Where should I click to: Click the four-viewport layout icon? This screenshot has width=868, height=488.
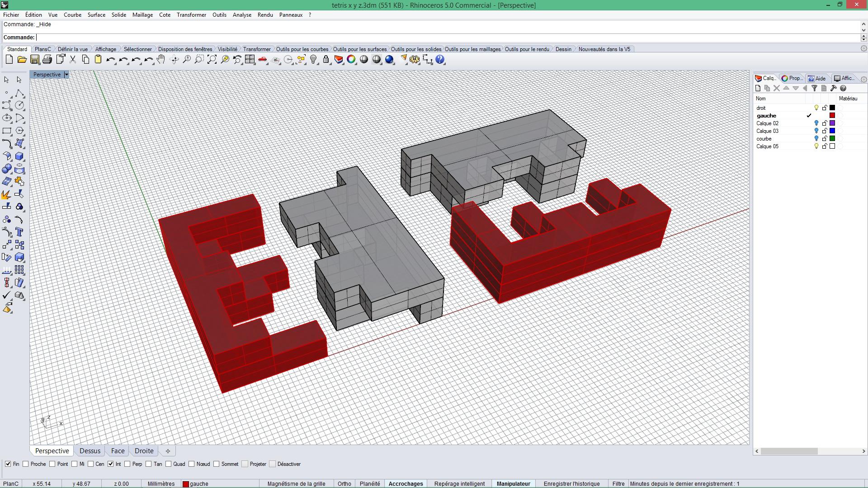[x=250, y=60]
